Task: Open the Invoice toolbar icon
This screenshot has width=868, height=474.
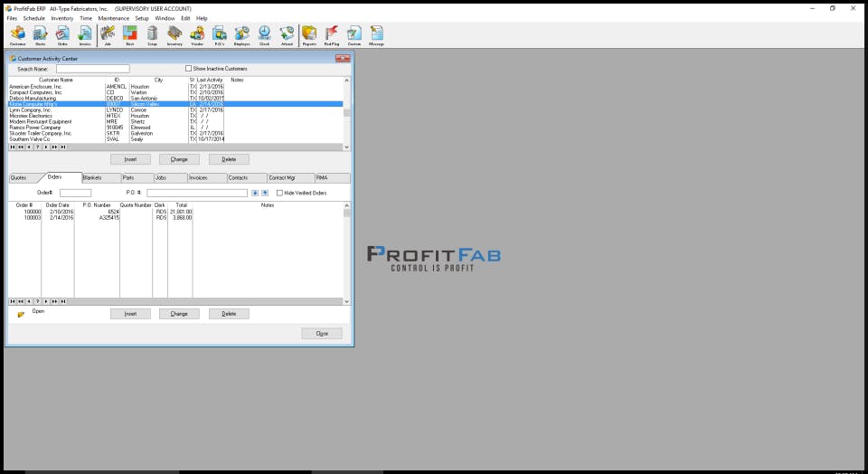Action: click(85, 35)
